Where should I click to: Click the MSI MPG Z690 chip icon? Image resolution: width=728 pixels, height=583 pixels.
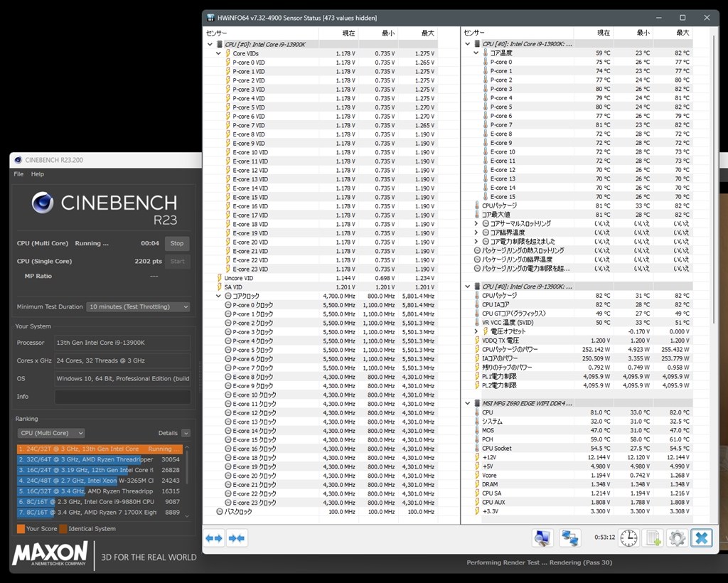tap(477, 403)
